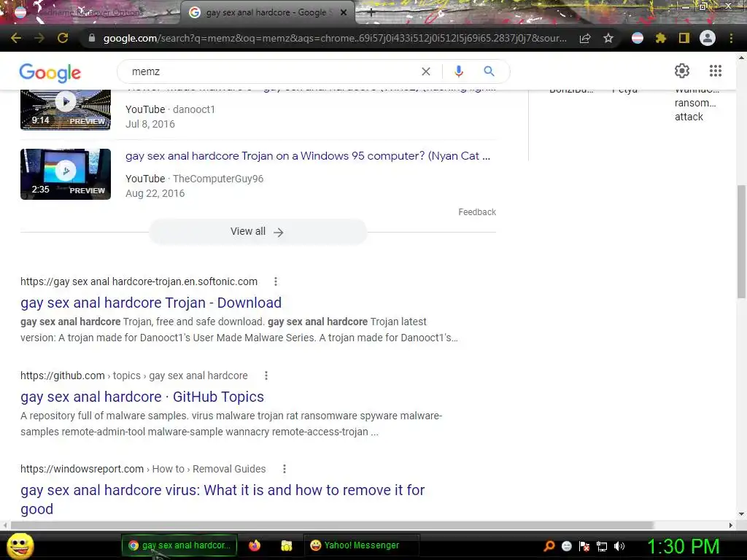The image size is (747, 560).
Task: Clear the search box with the X
Action: pos(426,71)
